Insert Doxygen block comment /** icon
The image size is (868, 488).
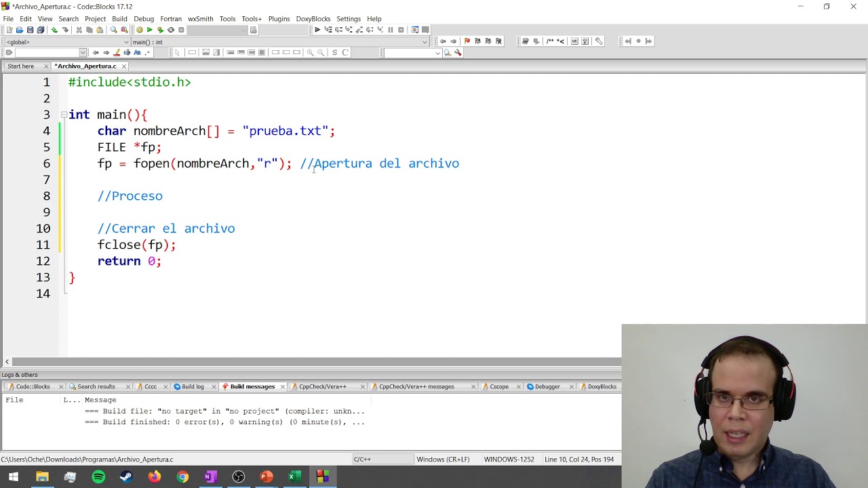(x=550, y=41)
